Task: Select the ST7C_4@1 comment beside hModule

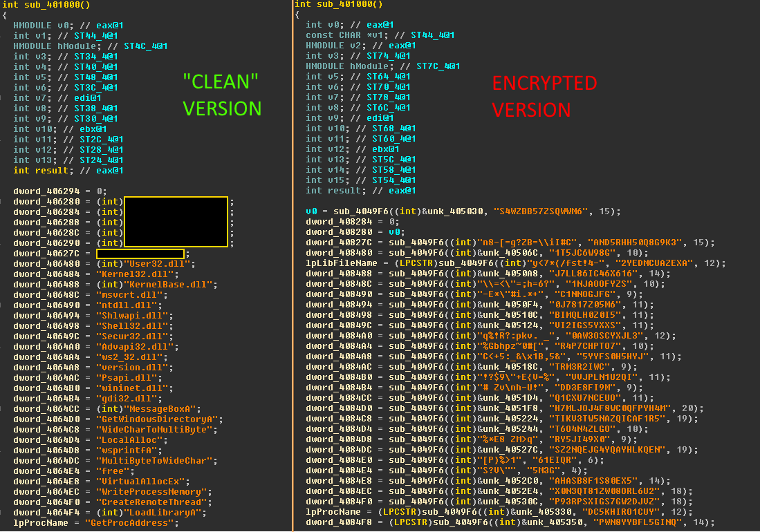Action: tap(438, 66)
